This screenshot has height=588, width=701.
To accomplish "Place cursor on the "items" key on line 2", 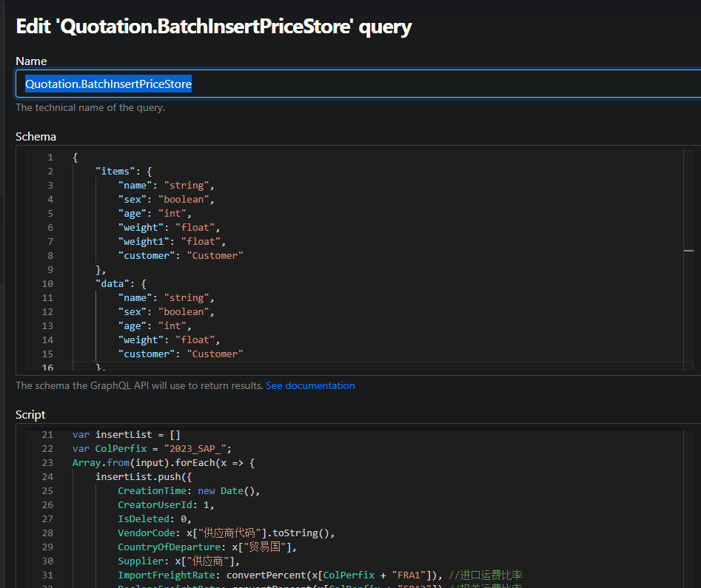I will pyautogui.click(x=115, y=171).
